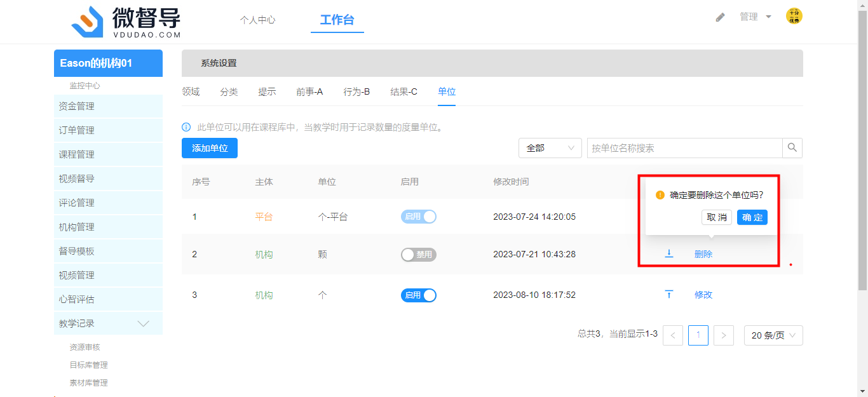
Task: Open the 20 条/页 page size dropdown
Action: pos(773,335)
